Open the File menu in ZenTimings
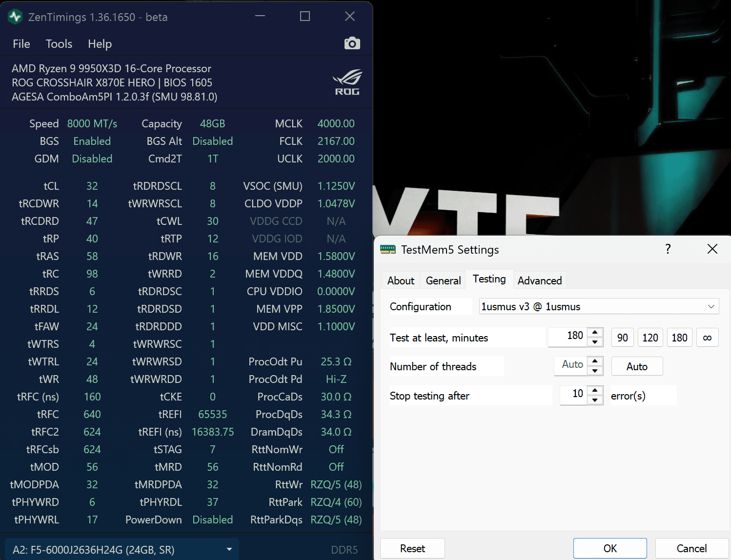Viewport: 731px width, 560px height. (x=21, y=44)
